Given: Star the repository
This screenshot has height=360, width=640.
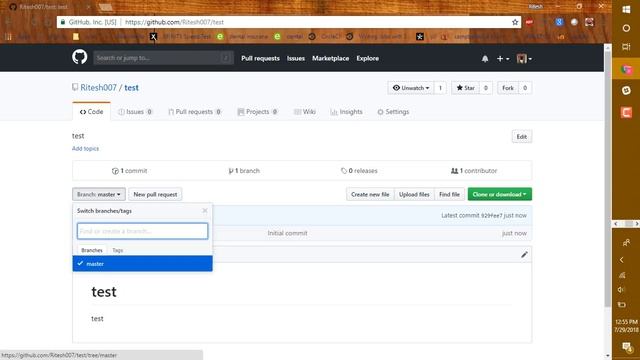Looking at the screenshot, I should coord(465,88).
